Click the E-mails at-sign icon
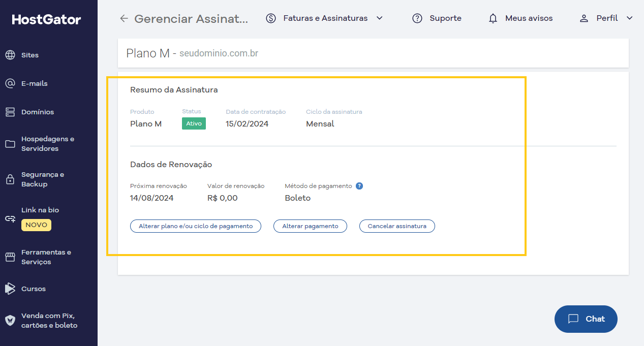Screen dimensions: 644x346 click(x=10, y=83)
